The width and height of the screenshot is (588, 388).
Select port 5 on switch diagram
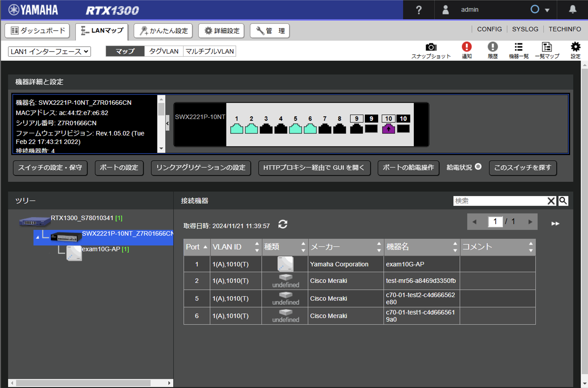(295, 129)
